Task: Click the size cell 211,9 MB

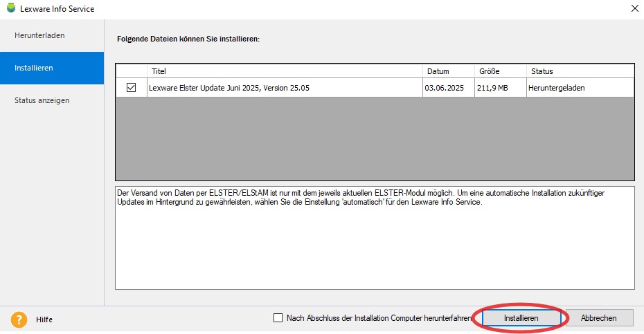Action: [501, 87]
